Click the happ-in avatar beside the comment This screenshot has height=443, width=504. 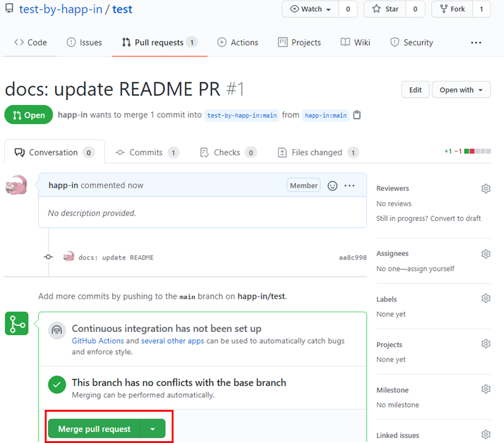click(x=17, y=185)
